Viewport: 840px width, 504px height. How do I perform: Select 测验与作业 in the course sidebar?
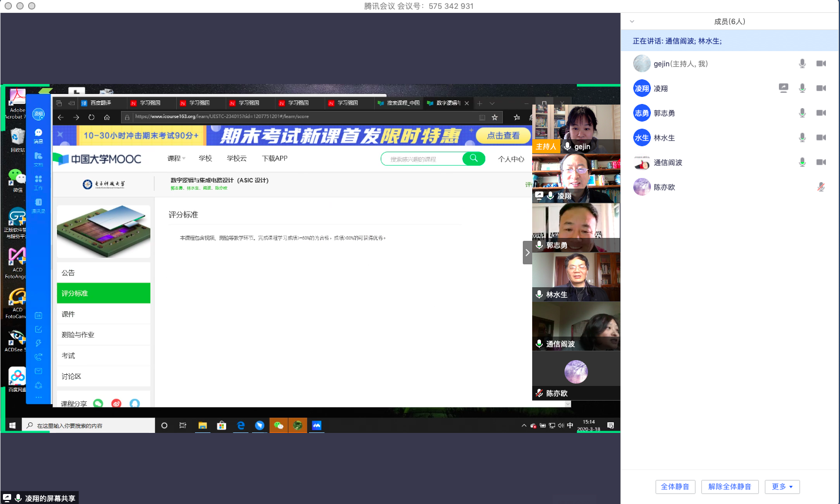pos(78,335)
